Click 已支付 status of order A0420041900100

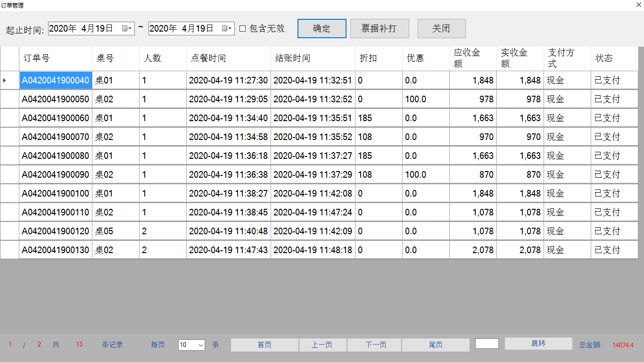615,194
